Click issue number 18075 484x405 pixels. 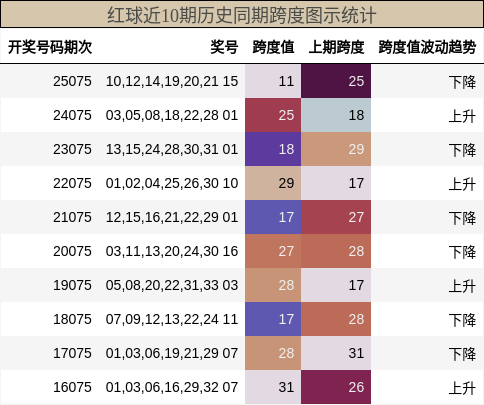click(72, 319)
